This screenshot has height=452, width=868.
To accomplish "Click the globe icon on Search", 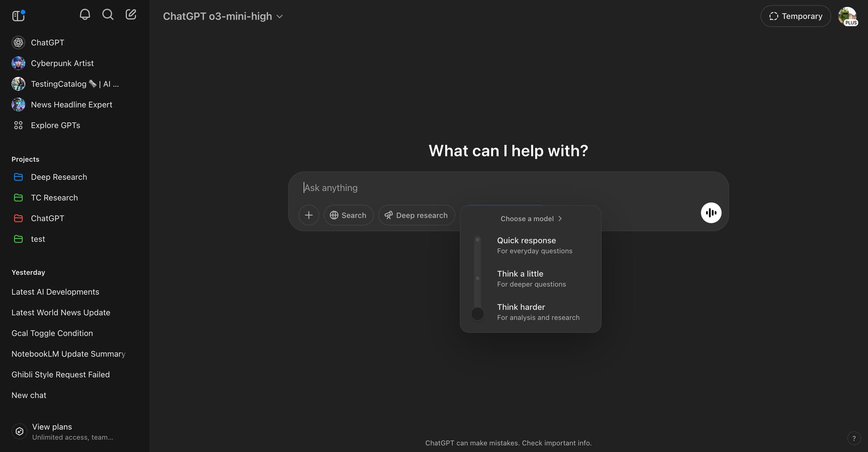I will pos(334,215).
